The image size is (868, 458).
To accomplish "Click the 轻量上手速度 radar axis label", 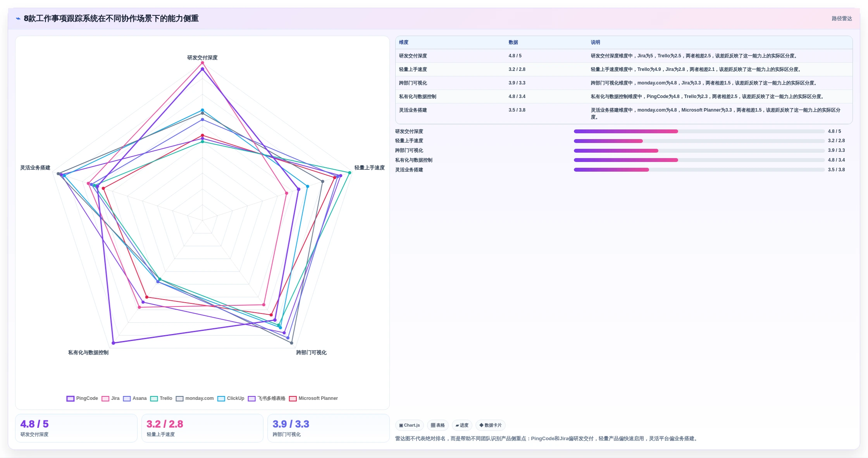I will pyautogui.click(x=369, y=168).
